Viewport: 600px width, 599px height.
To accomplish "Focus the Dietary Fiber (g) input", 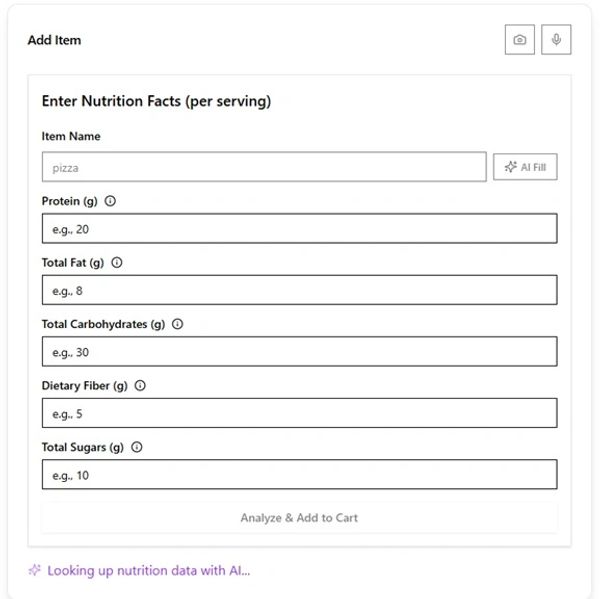I will tap(299, 413).
